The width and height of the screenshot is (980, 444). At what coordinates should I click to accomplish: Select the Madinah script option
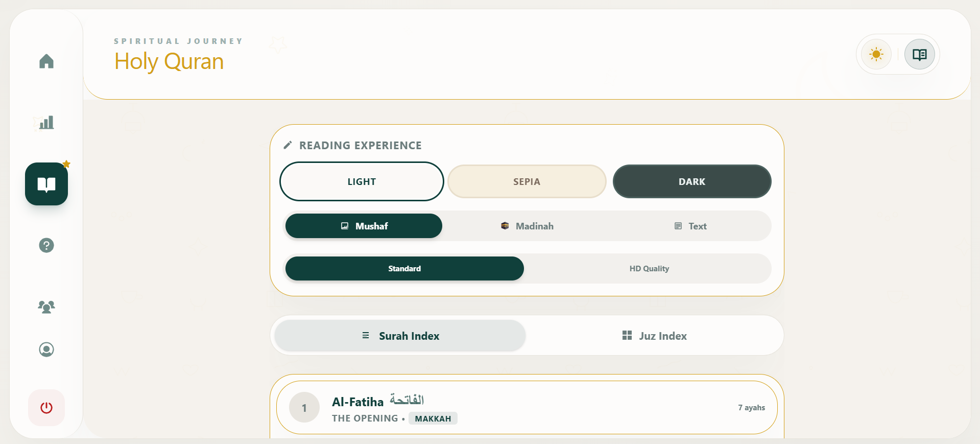coord(527,226)
